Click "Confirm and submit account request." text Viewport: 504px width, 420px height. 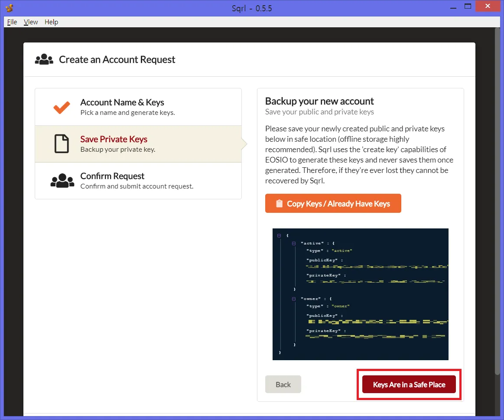click(x=137, y=186)
